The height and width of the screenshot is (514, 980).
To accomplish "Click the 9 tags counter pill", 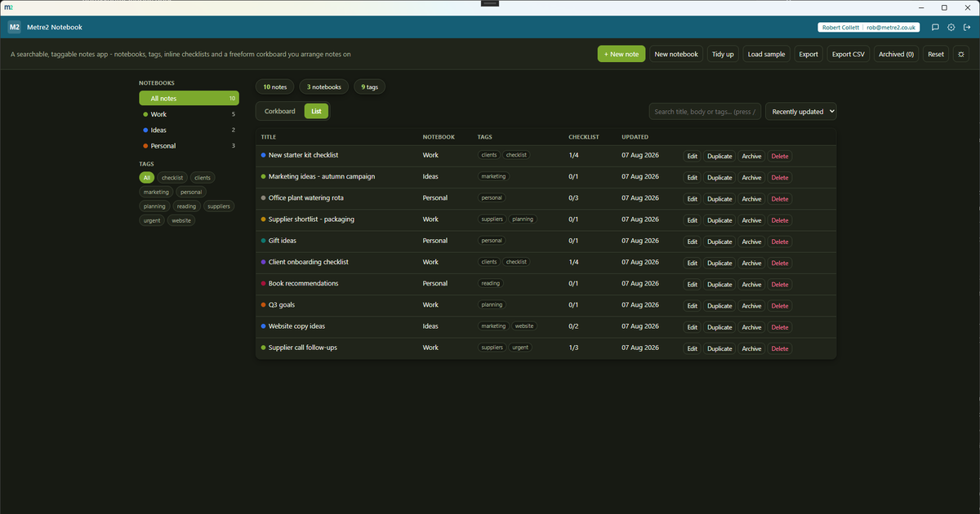I will pos(370,86).
